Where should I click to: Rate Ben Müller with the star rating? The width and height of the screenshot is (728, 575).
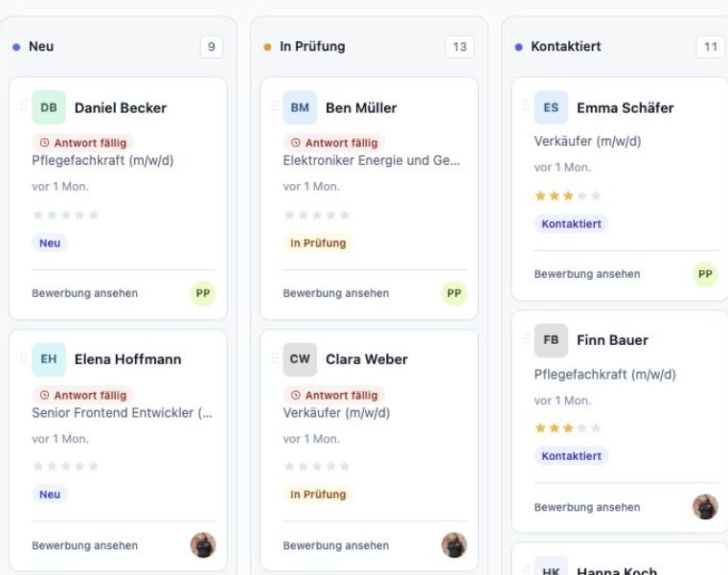(x=317, y=215)
